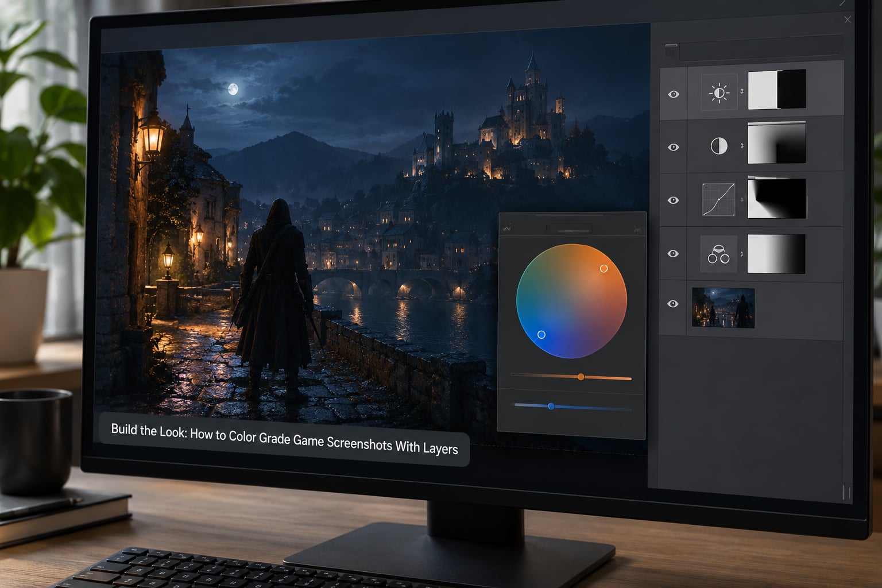Click the link icon beside the Brightness layer mask
882x588 pixels.
742,91
